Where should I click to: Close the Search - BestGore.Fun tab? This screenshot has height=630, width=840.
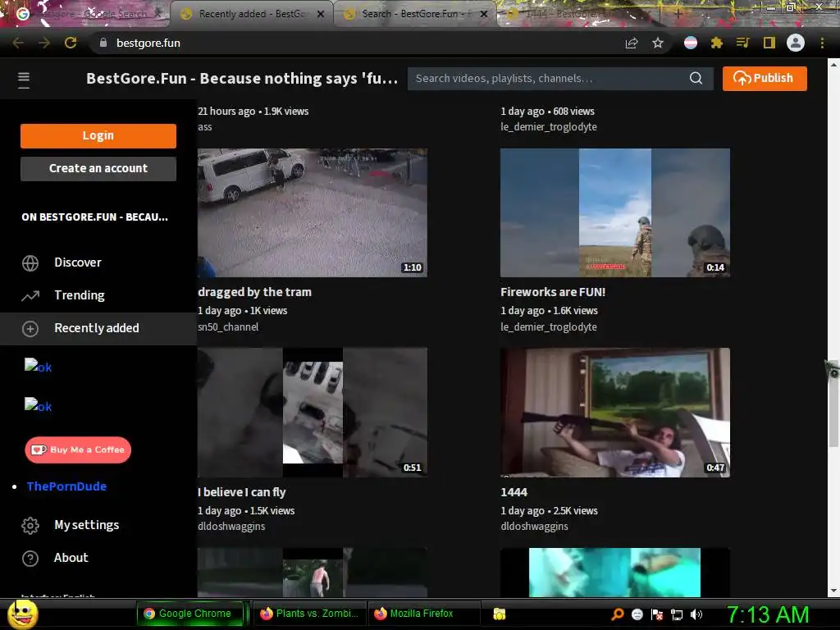483,15
